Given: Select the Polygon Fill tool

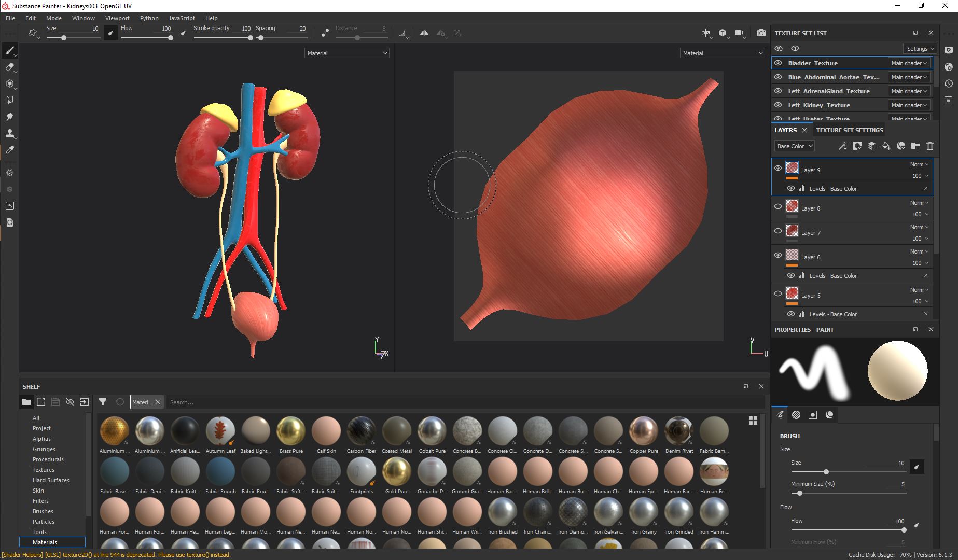Looking at the screenshot, I should pos(9,100).
